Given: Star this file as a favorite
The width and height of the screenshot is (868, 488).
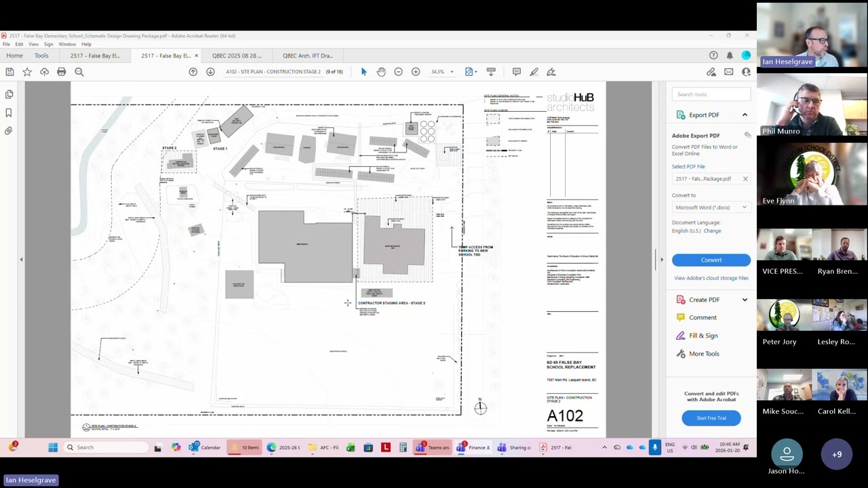Looking at the screenshot, I should 27,72.
